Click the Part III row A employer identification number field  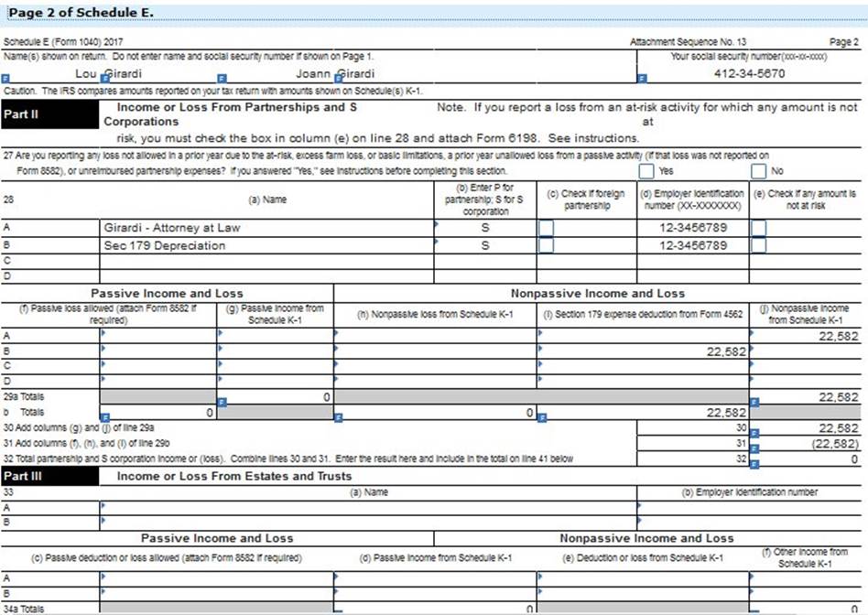[x=750, y=508]
